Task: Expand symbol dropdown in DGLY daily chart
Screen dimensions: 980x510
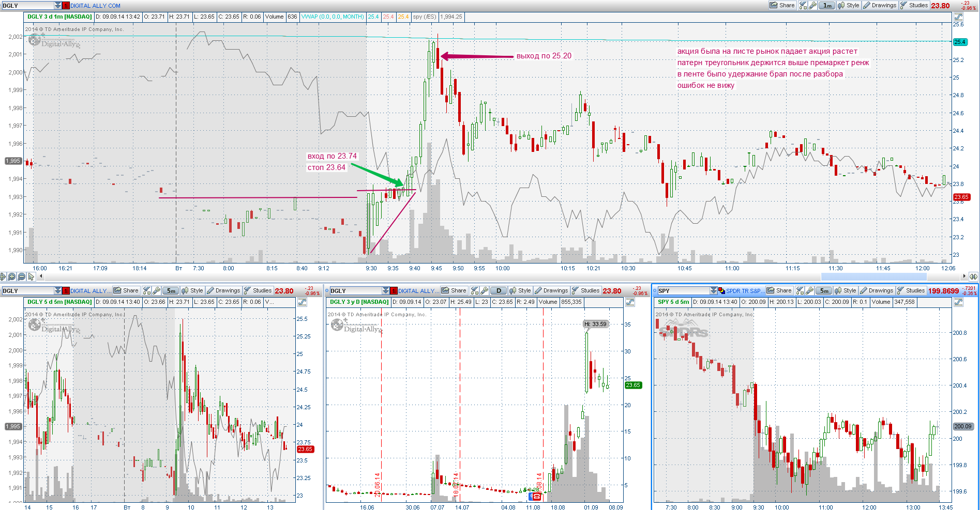Action: (x=386, y=290)
